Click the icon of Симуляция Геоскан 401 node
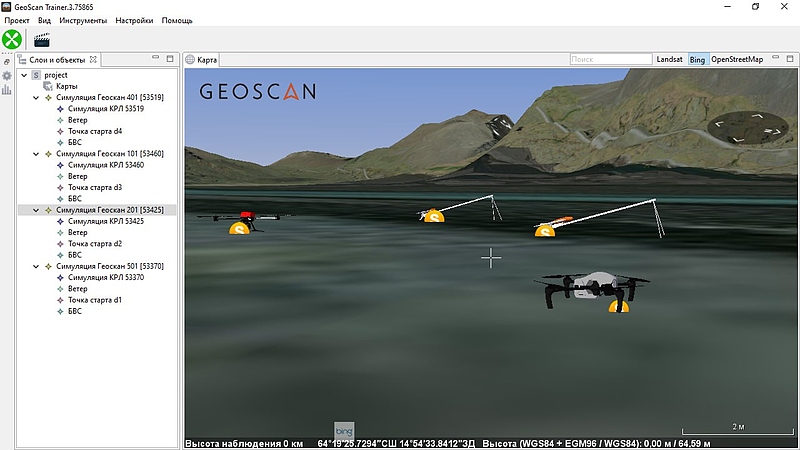Image resolution: width=800 pixels, height=450 pixels. [x=48, y=97]
